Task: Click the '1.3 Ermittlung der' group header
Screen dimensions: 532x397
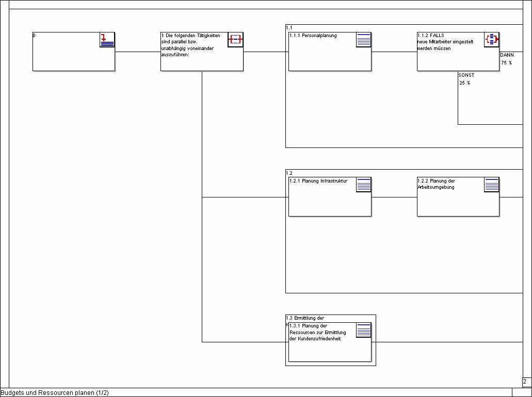Action: tap(305, 318)
